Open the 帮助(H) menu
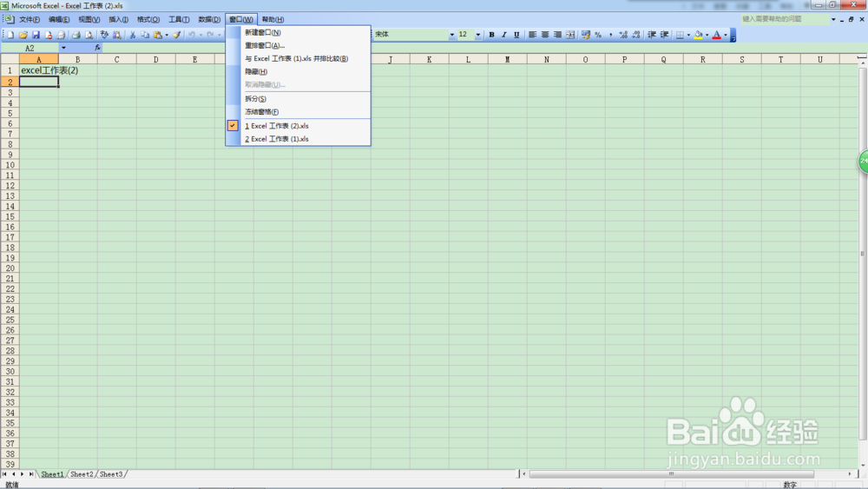Image resolution: width=868 pixels, height=489 pixels. (273, 19)
